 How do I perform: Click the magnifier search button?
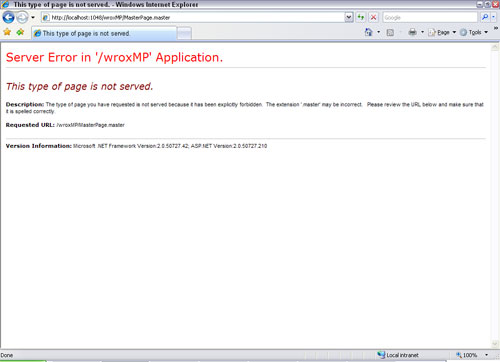click(485, 17)
